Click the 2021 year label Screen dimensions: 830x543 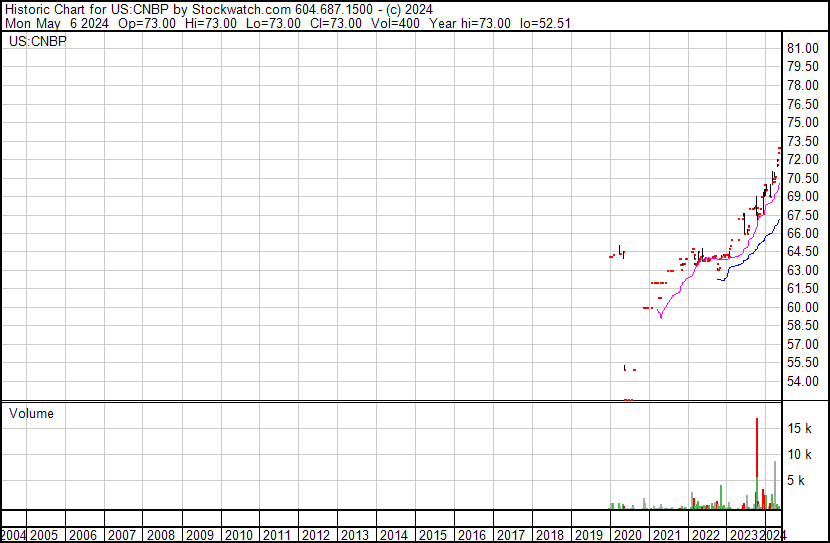pyautogui.click(x=666, y=535)
